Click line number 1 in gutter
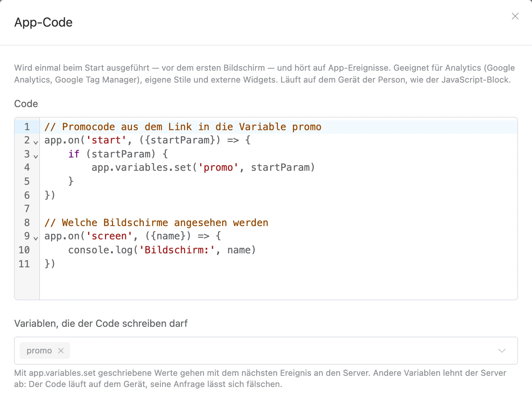The image size is (532, 401). pos(27,127)
